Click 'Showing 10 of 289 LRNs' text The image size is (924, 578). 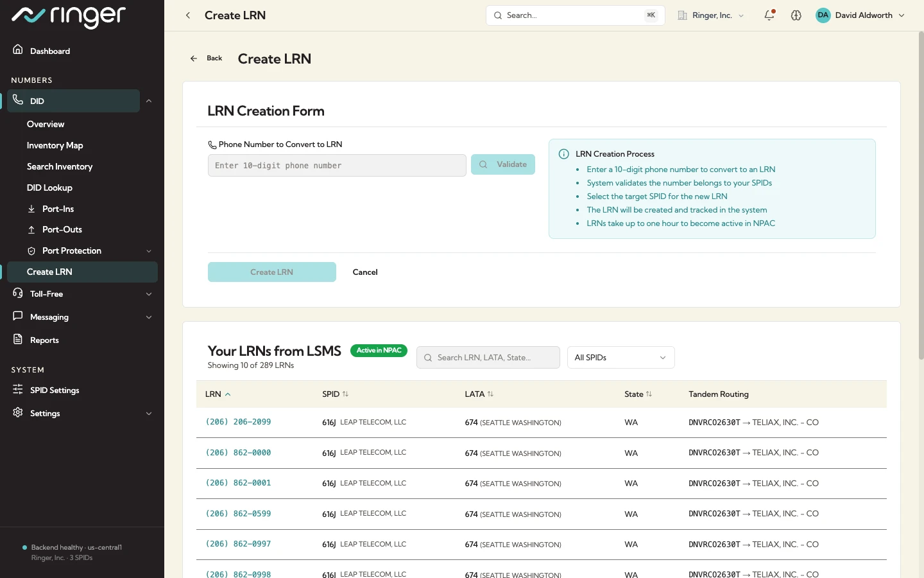coord(251,365)
